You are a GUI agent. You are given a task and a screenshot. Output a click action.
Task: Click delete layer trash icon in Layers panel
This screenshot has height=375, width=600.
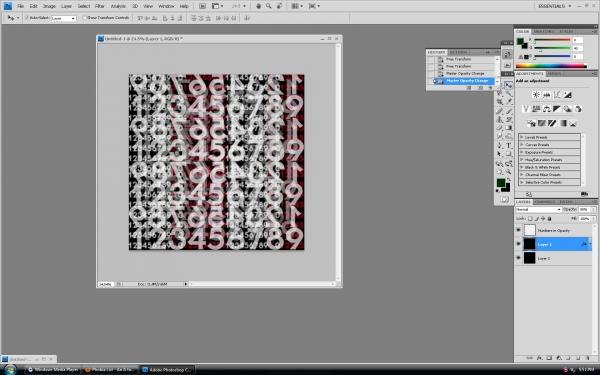[588, 358]
